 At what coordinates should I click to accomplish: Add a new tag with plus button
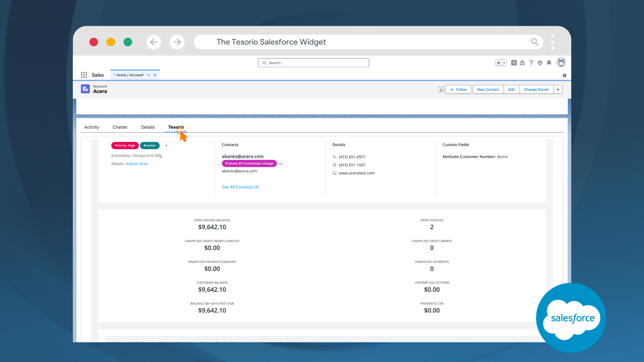[x=166, y=145]
